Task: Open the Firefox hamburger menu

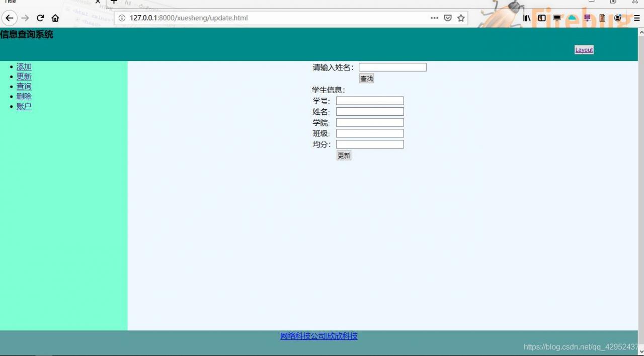Action: (636, 18)
